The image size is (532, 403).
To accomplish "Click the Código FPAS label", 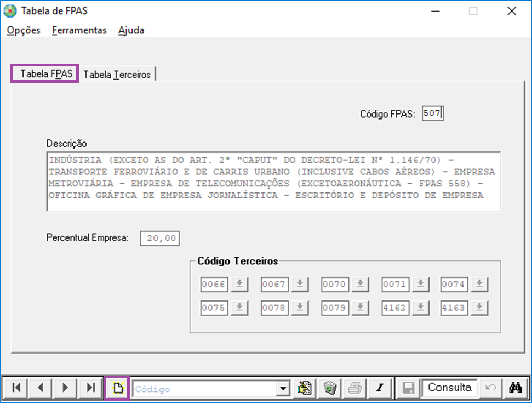I will (387, 113).
